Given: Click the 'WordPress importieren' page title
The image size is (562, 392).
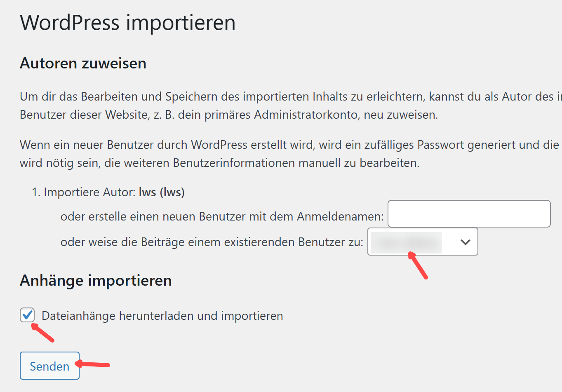Looking at the screenshot, I should coord(128,22).
